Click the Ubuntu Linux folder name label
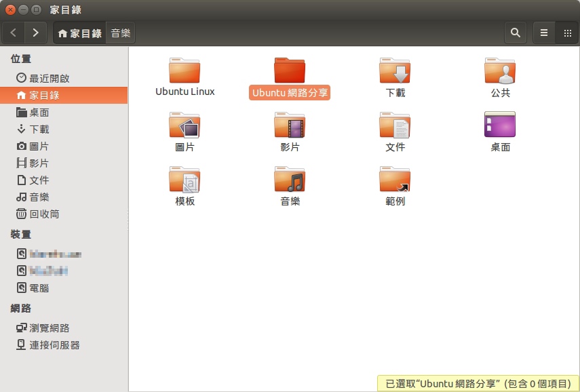The image size is (580, 392). point(185,92)
